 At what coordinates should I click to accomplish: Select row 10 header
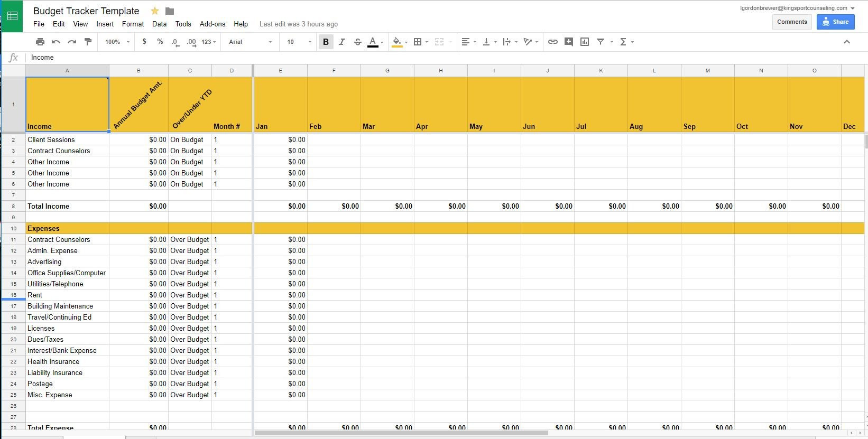tap(13, 228)
